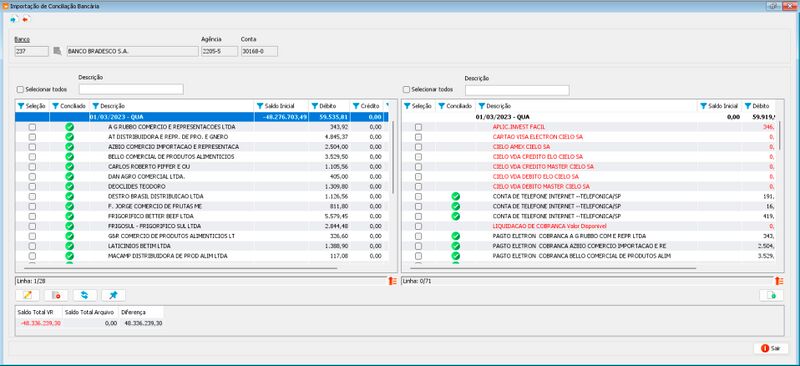Select the row G&R COMERCIO DE PRODUTOS ALIMENTICIOS LT
This screenshot has width=800, height=366.
tap(202, 236)
